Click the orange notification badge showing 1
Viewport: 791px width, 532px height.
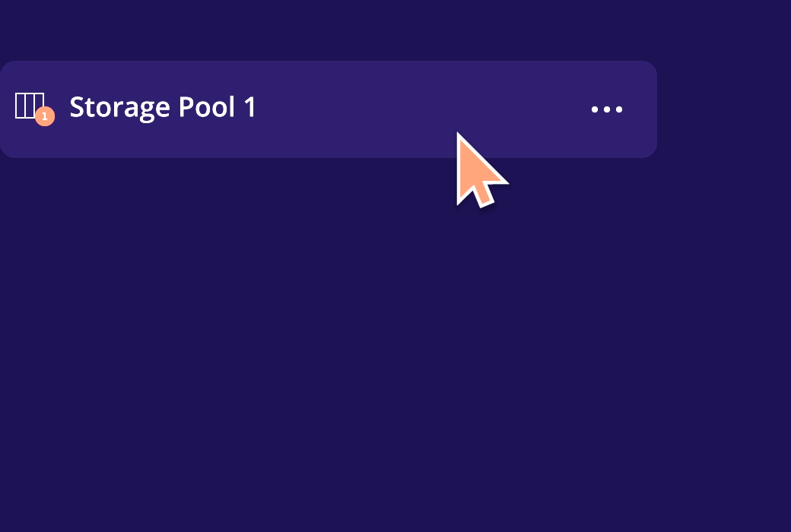(45, 116)
